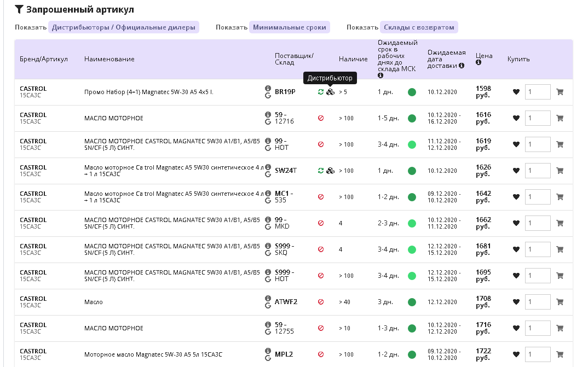The image size is (588, 367).
Task: Click price 1598 руб.
Action: click(483, 92)
